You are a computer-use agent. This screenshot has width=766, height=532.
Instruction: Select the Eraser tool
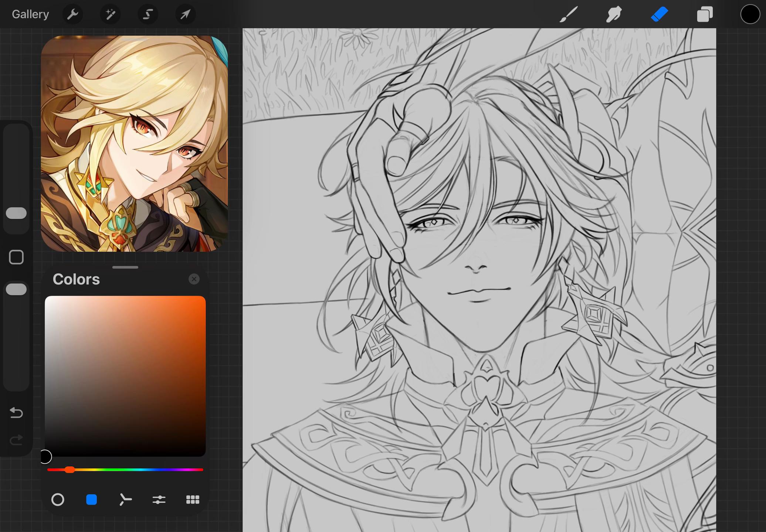point(659,15)
